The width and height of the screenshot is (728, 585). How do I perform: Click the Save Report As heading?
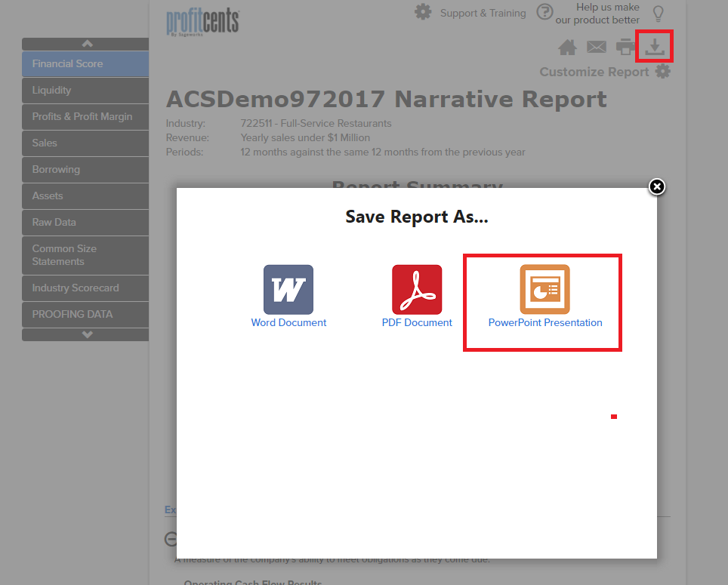[x=416, y=217]
